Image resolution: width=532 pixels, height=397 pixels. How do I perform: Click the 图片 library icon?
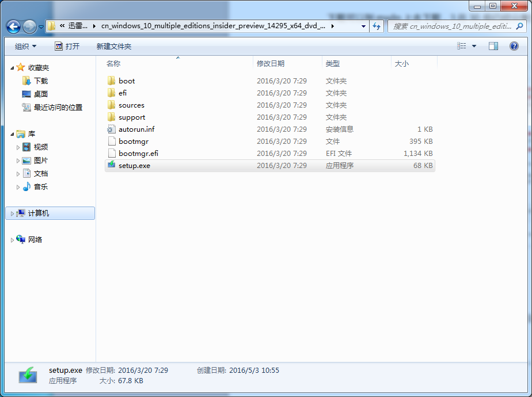coord(26,161)
